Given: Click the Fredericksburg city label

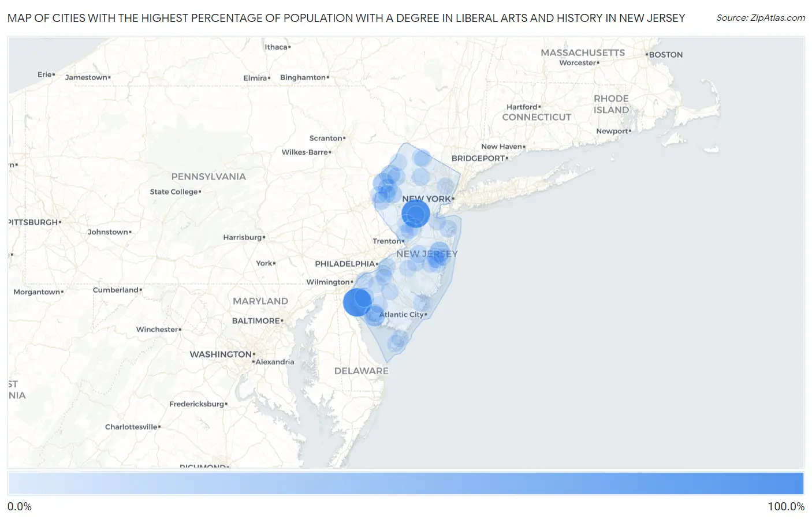Looking at the screenshot, I should 196,404.
